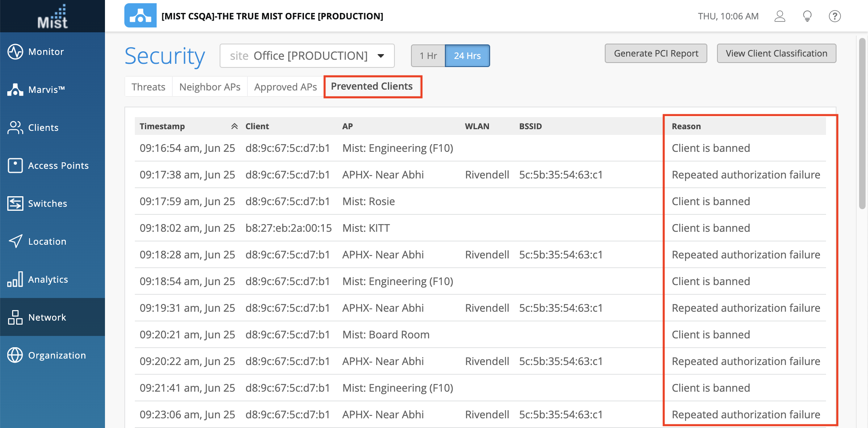The image size is (868, 428).
Task: Toggle Timestamp column sort arrow
Action: pyautogui.click(x=234, y=126)
